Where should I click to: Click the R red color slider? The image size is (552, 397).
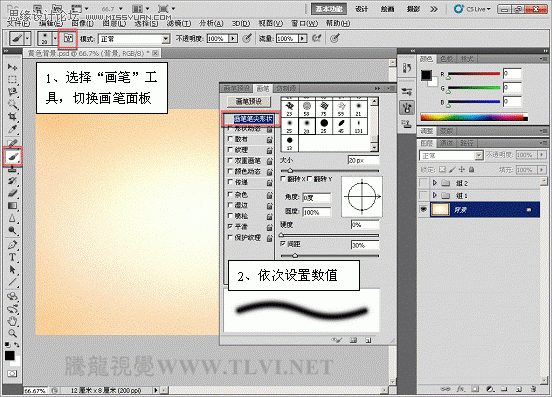pyautogui.click(x=474, y=74)
